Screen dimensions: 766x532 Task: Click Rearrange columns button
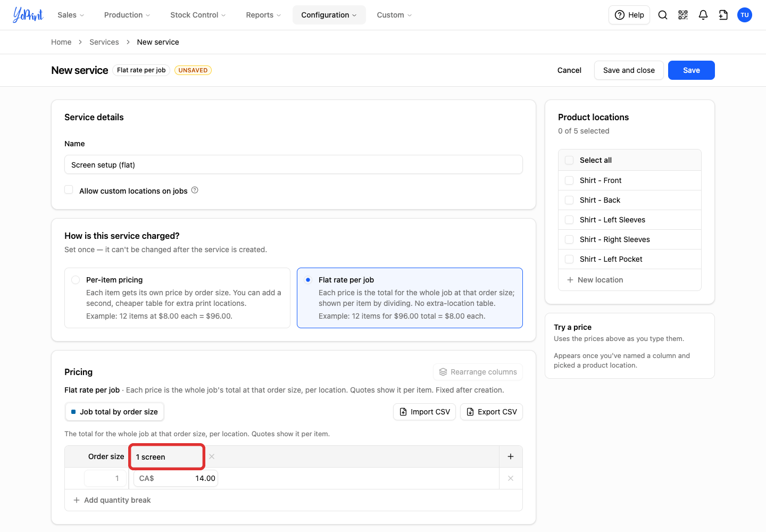pos(478,372)
